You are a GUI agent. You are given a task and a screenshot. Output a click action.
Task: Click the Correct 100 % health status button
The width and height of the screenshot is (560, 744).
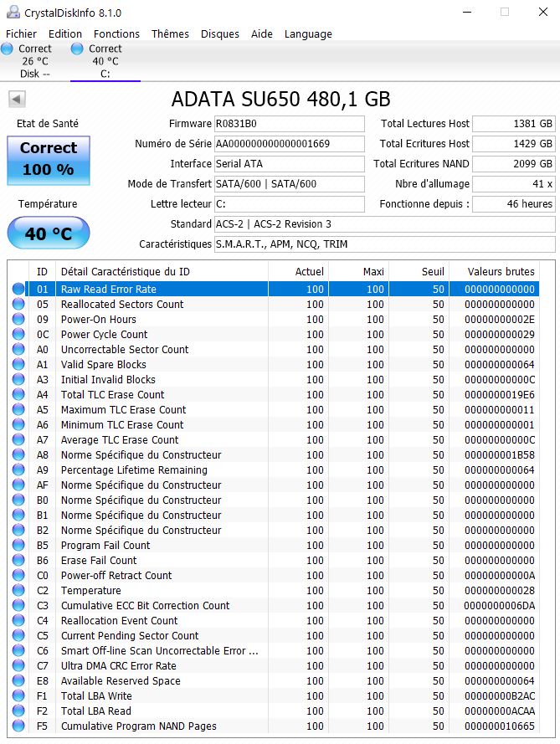(x=49, y=161)
